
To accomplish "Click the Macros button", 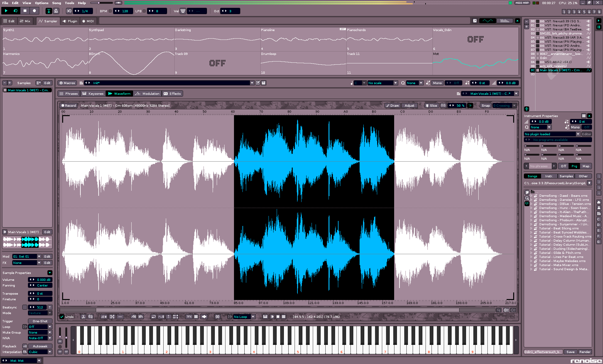I will (67, 83).
